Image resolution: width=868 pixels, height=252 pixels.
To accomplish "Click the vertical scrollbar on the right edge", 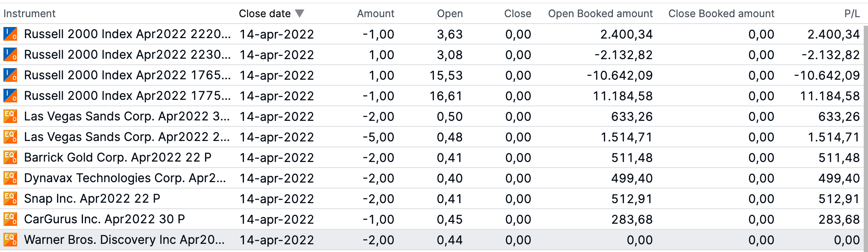I will [865, 129].
